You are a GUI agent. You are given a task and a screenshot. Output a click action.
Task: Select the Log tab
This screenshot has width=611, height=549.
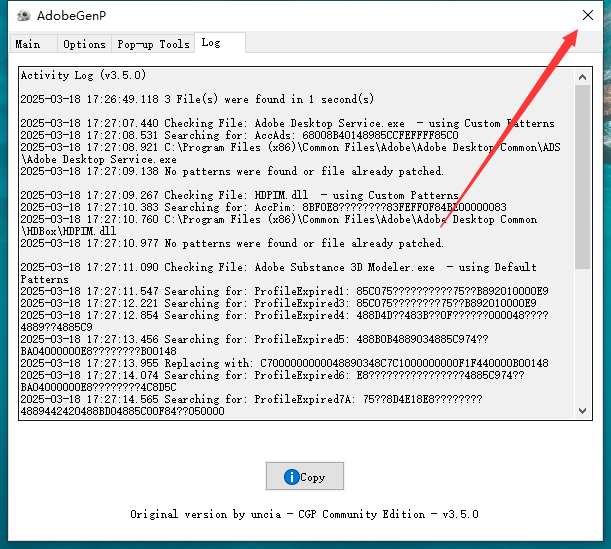click(220, 42)
